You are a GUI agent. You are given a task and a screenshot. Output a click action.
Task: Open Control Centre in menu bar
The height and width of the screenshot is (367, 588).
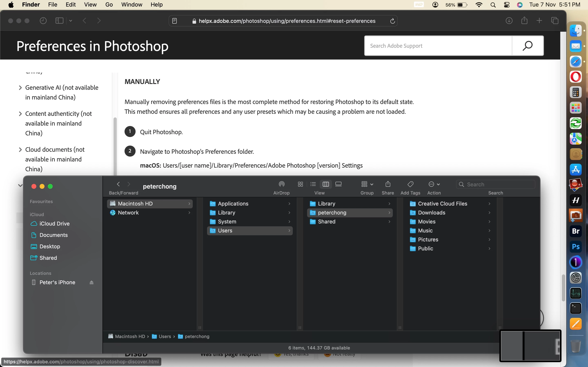point(507,5)
